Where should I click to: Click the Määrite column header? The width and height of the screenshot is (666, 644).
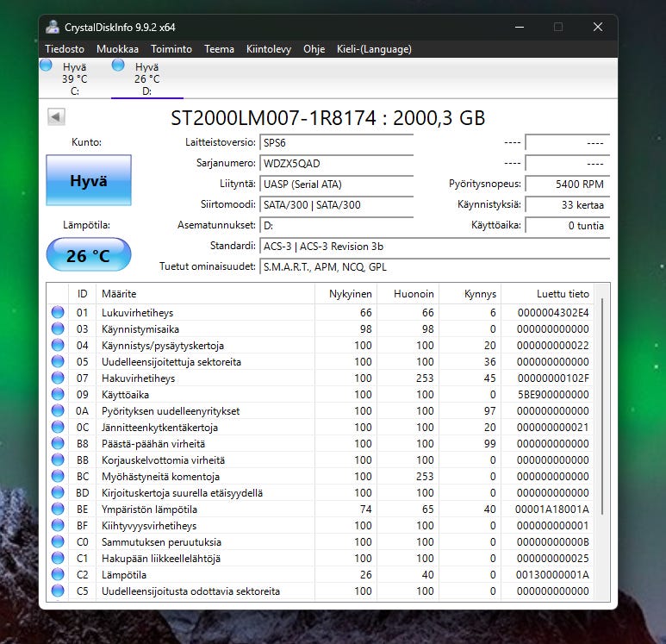pos(205,294)
